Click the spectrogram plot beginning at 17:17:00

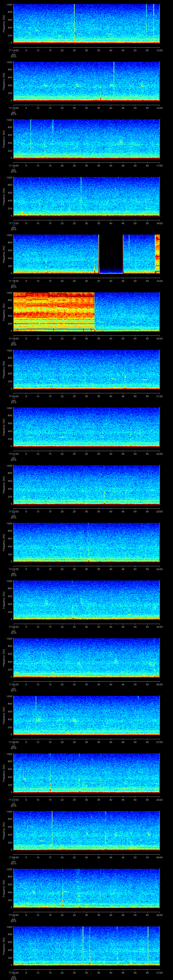tap(87, 196)
